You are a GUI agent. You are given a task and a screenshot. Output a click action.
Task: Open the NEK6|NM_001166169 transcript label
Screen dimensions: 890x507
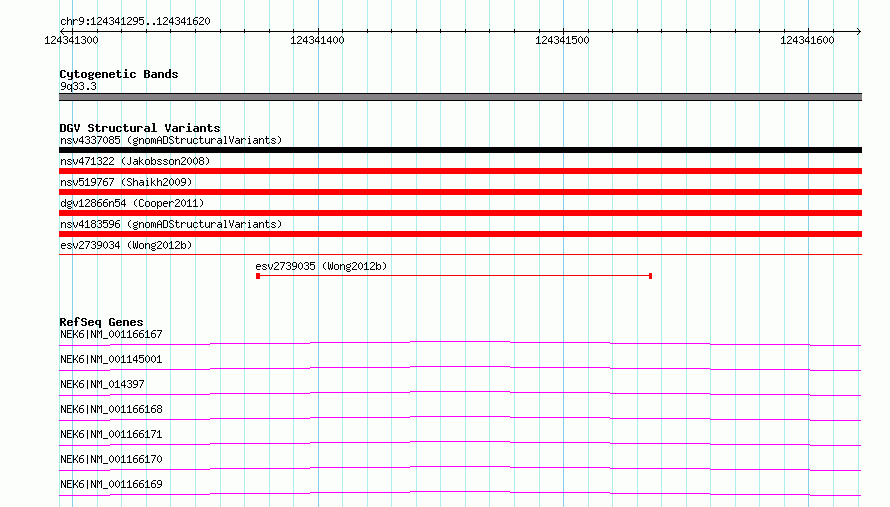tap(111, 484)
